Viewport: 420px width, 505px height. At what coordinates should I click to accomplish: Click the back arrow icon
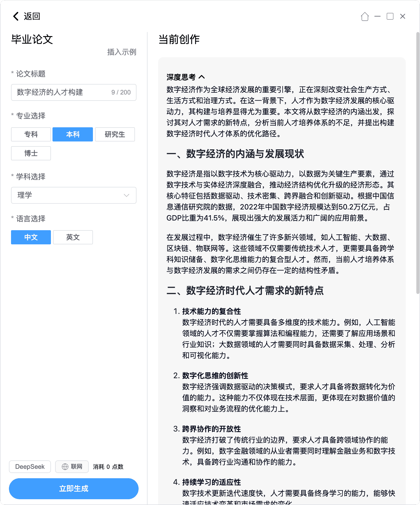click(16, 16)
